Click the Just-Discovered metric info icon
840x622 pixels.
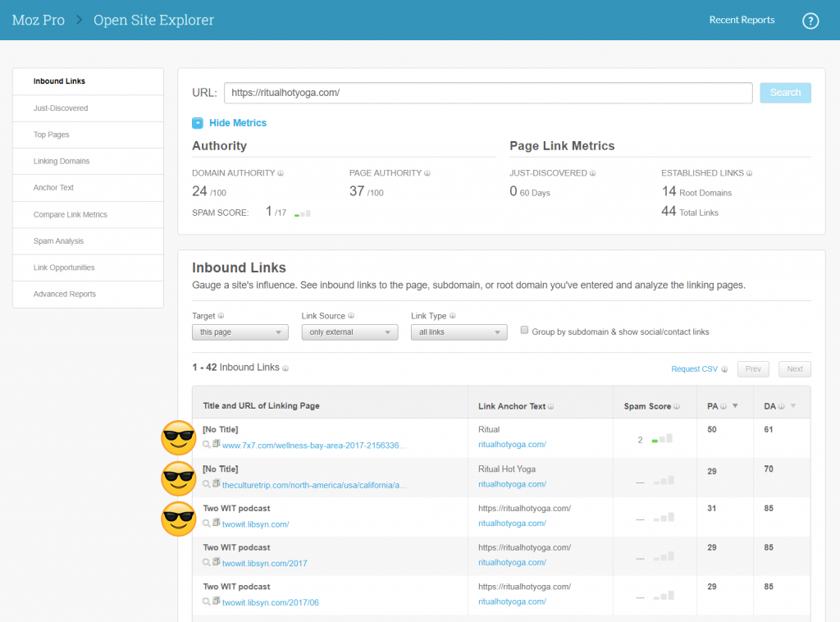click(592, 174)
